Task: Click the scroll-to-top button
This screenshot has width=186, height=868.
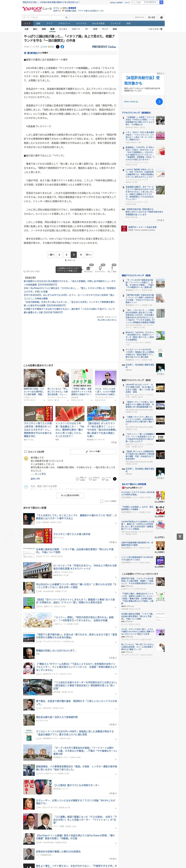Action: click(180, 537)
